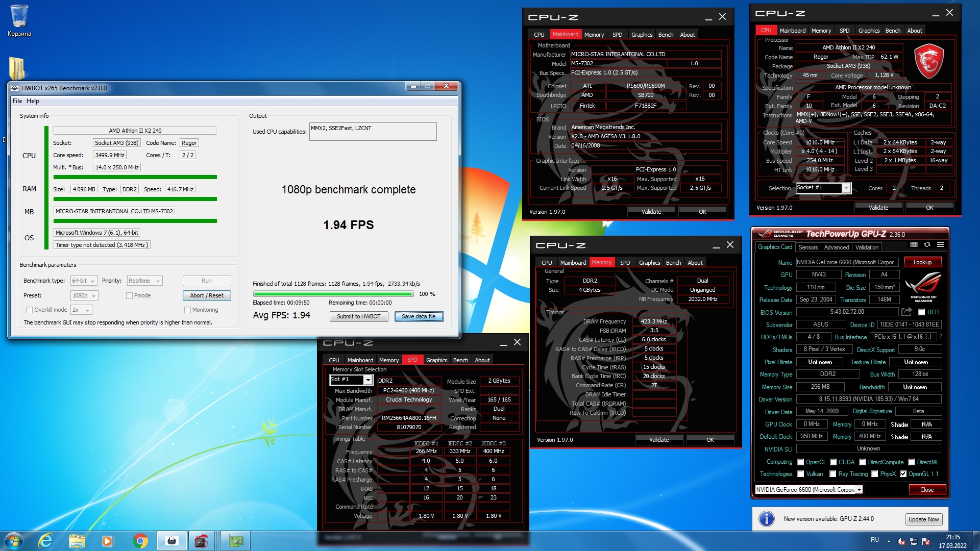This screenshot has height=551, width=980.
Task: Open the GPU selection dropdown in GPU-Z
Action: (808, 490)
